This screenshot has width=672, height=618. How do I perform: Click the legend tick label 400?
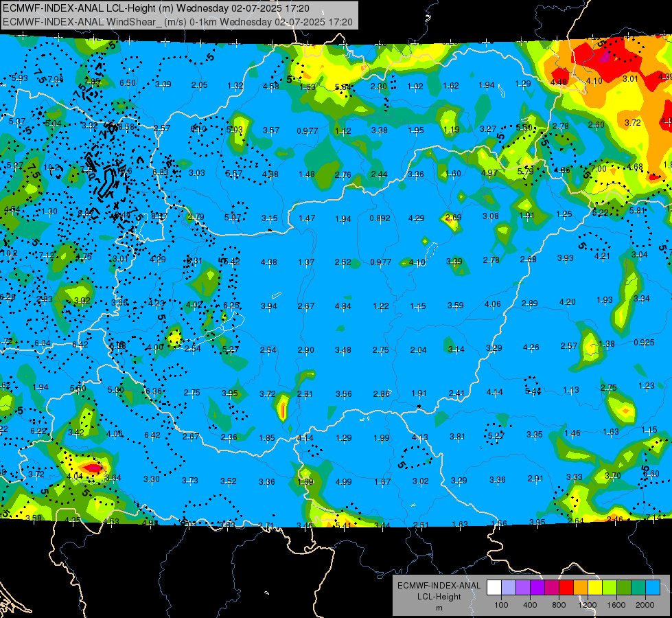pyautogui.click(x=530, y=605)
